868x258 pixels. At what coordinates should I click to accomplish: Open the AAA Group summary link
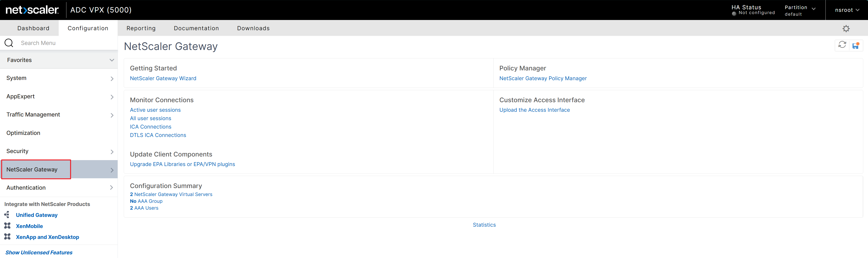[x=146, y=201]
